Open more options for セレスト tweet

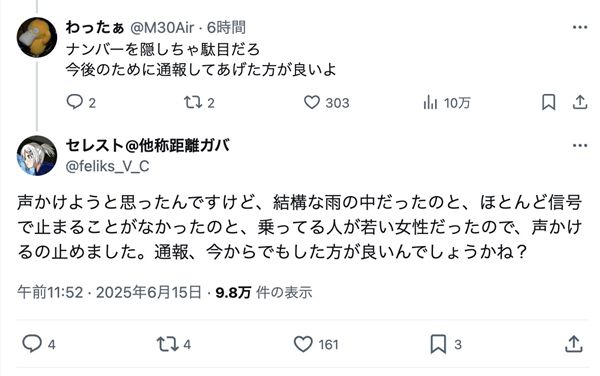point(580,145)
